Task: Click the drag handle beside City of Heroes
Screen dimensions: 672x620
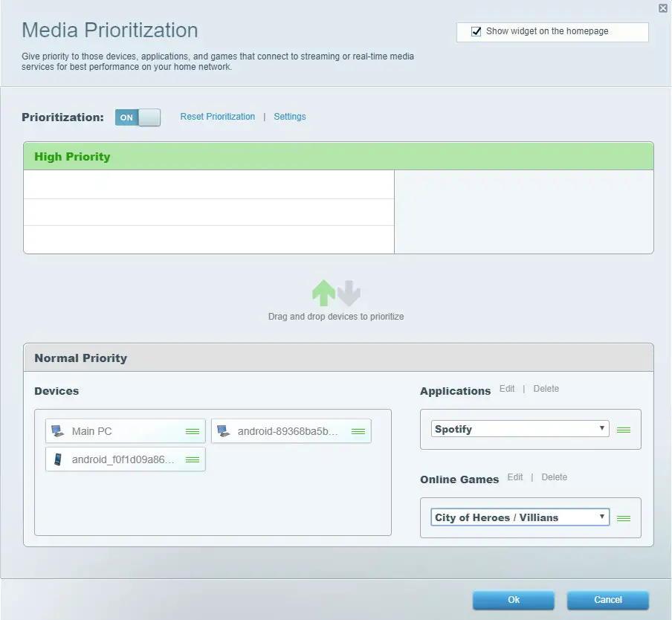Action: click(624, 517)
